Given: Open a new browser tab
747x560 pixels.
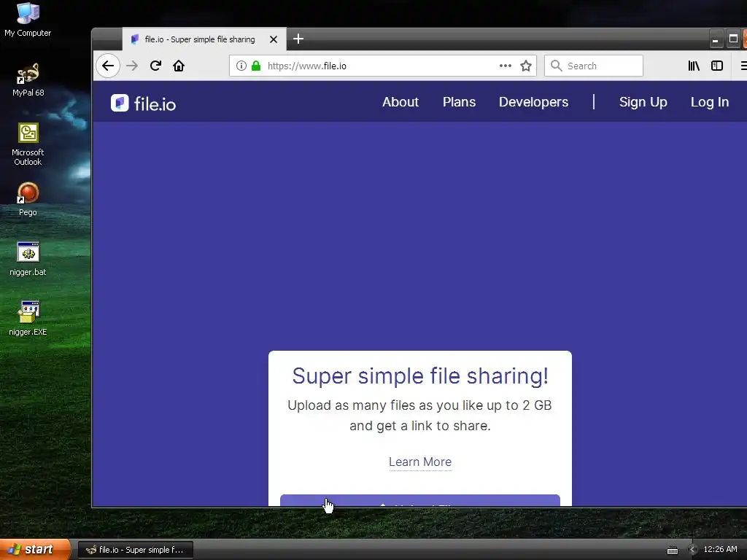Looking at the screenshot, I should pos(298,39).
